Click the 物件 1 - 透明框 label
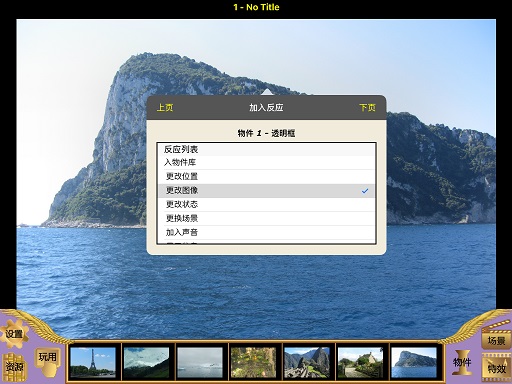 click(x=266, y=133)
